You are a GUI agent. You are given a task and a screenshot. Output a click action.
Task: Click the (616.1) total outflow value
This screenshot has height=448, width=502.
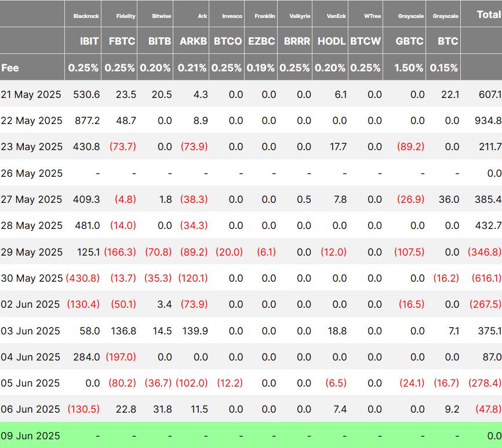(486, 278)
